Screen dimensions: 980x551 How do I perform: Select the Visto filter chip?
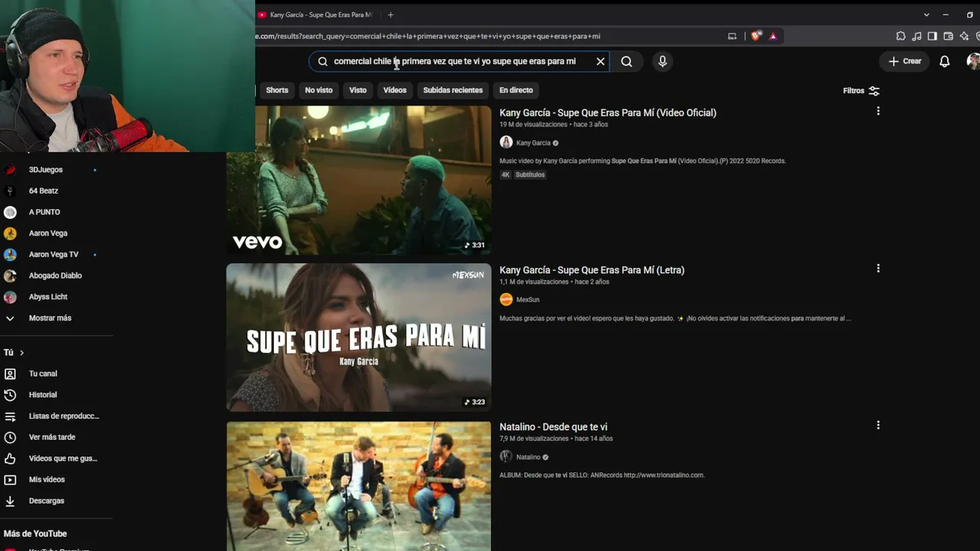pos(358,90)
